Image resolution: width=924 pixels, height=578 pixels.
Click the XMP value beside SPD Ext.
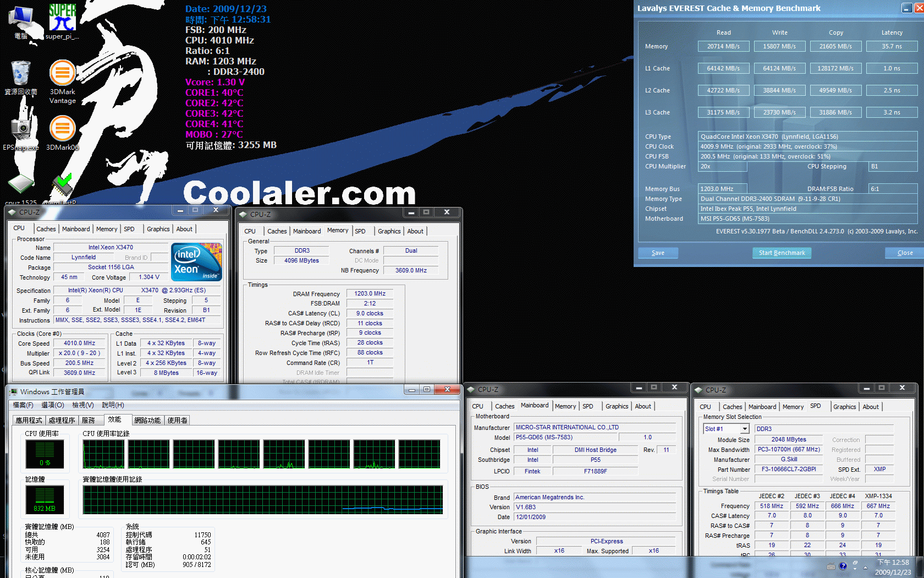879,470
